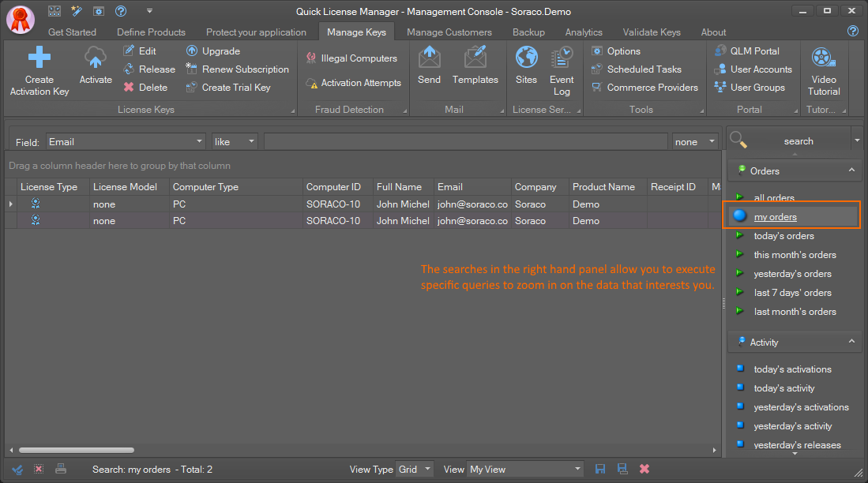868x483 pixels.
Task: Click the search value input field
Action: [465, 141]
